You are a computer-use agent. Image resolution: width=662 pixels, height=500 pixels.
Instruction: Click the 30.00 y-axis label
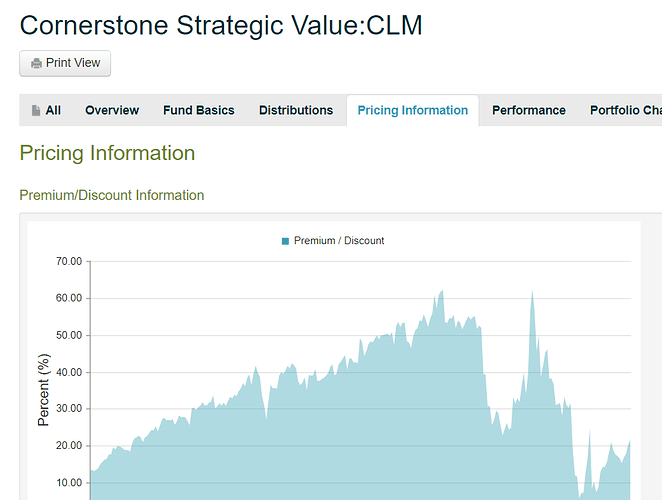[69, 408]
